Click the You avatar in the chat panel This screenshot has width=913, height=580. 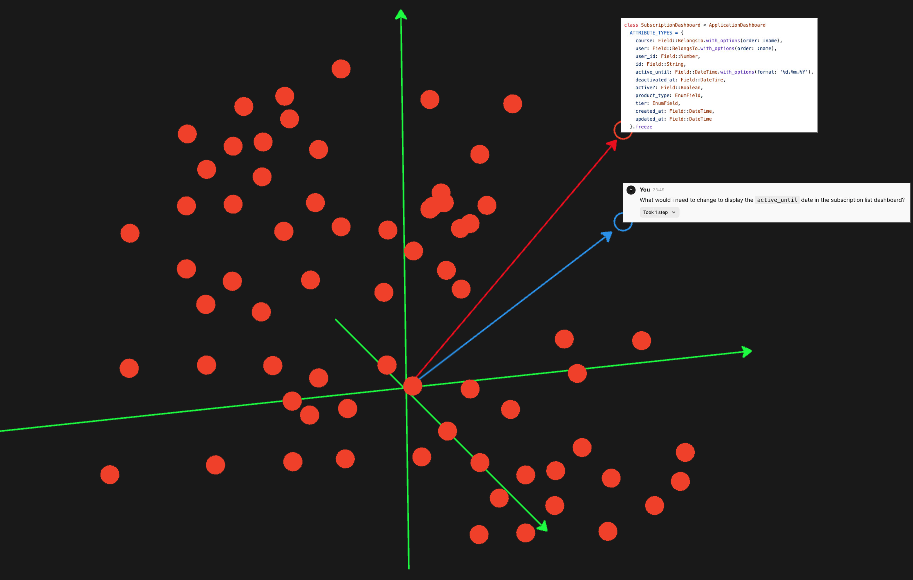click(x=631, y=189)
